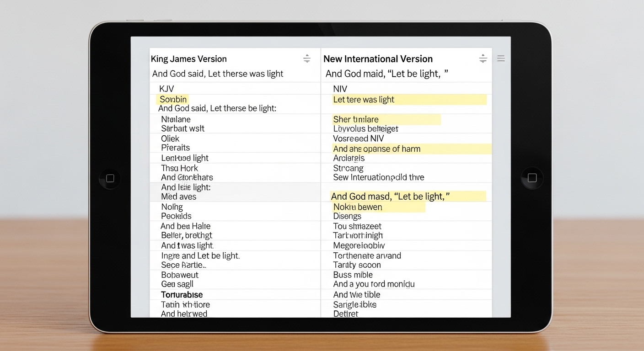Select the bold 'Torturabise' entry
Viewport: 644px width, 351px height.
point(182,295)
